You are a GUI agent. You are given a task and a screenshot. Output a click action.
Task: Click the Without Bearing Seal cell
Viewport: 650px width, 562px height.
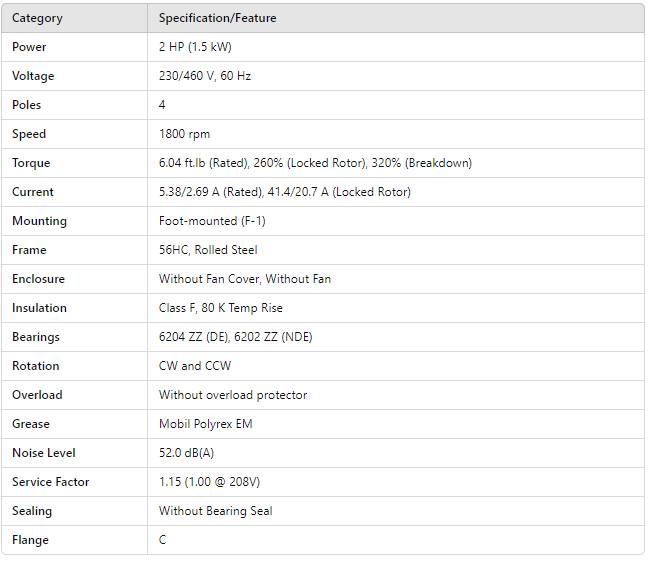(216, 511)
